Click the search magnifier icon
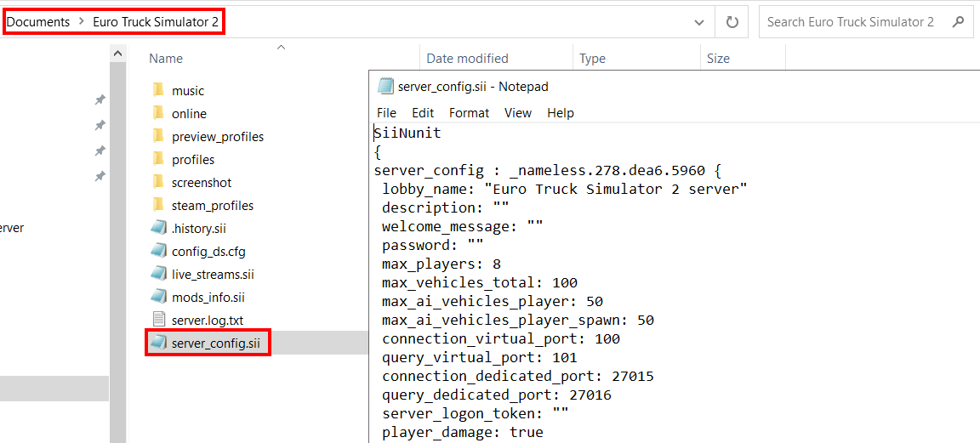Image resolution: width=980 pixels, height=443 pixels. coord(958,22)
